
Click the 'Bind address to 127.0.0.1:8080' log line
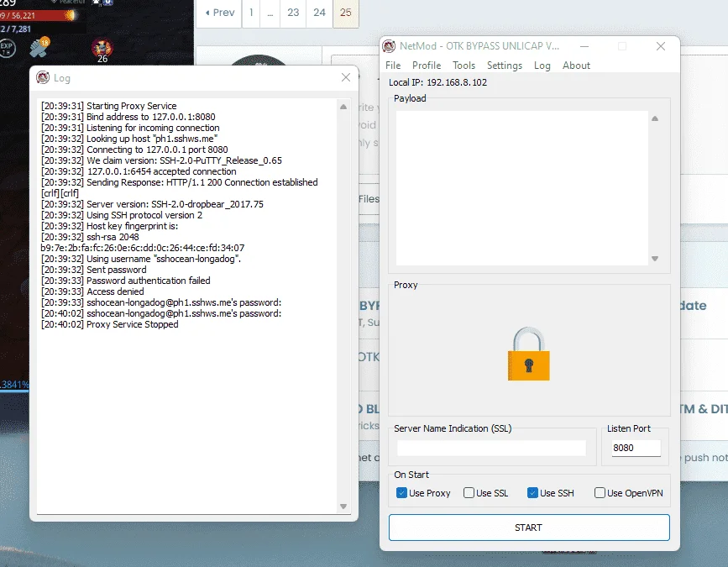[128, 117]
